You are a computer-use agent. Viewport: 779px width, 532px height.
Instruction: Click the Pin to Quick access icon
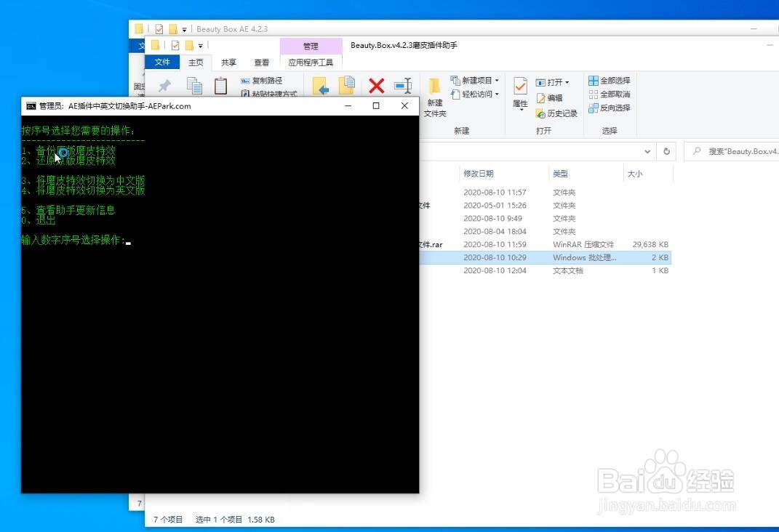pyautogui.click(x=164, y=86)
